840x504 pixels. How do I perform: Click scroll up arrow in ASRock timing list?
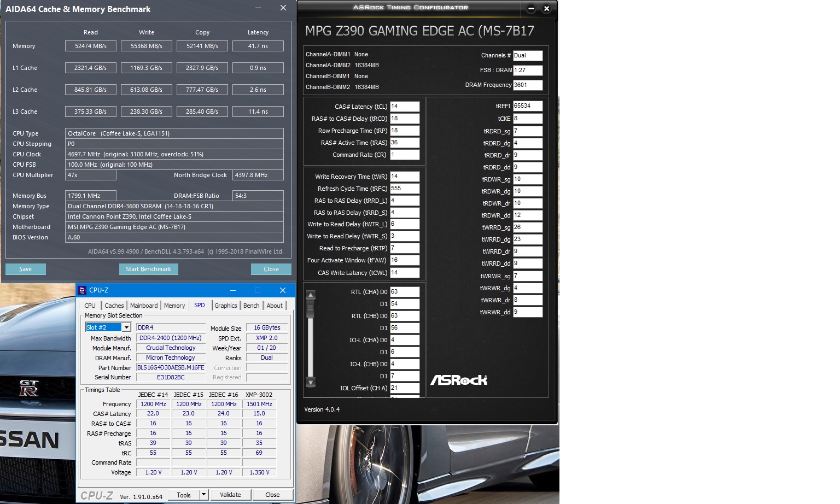point(311,295)
